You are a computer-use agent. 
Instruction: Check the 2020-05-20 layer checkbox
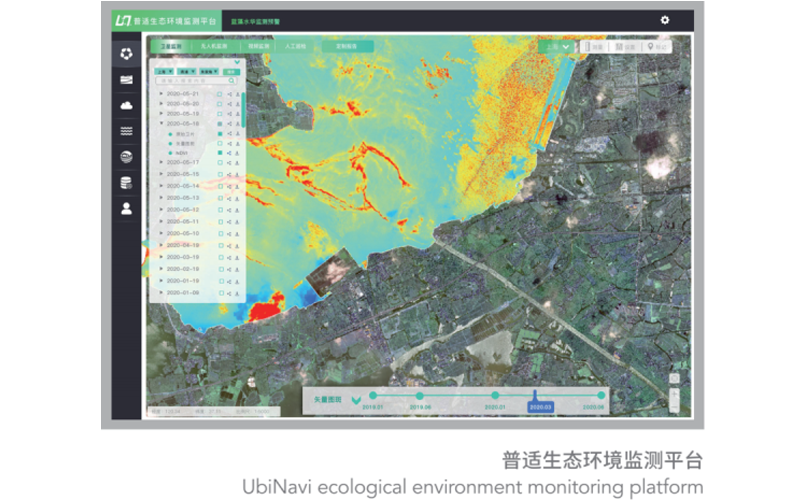pyautogui.click(x=220, y=104)
